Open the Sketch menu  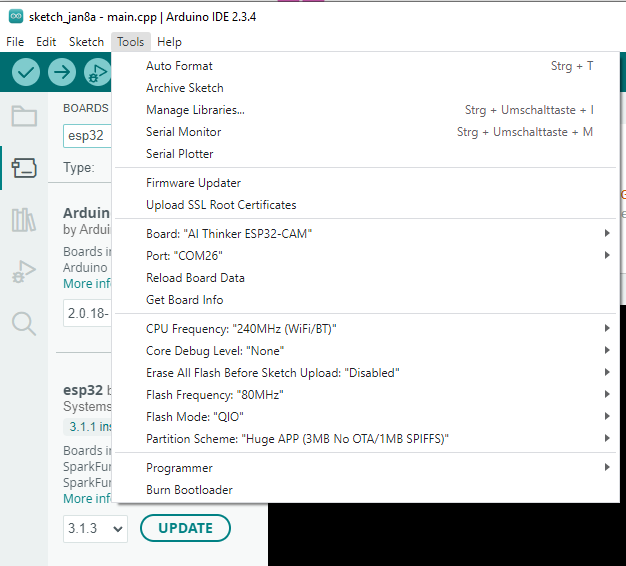pos(86,42)
